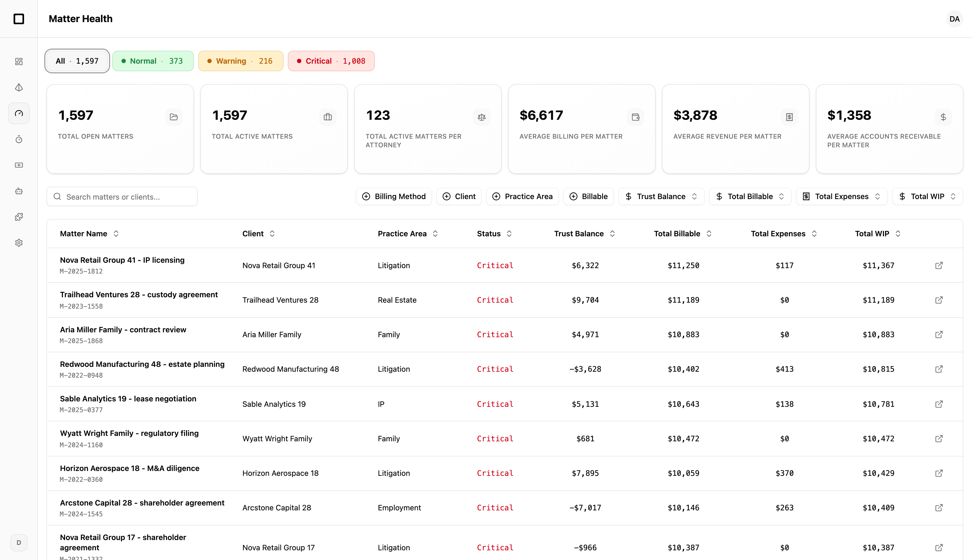Select the All 1,597 matters tab
The width and height of the screenshot is (972, 560).
(x=77, y=61)
